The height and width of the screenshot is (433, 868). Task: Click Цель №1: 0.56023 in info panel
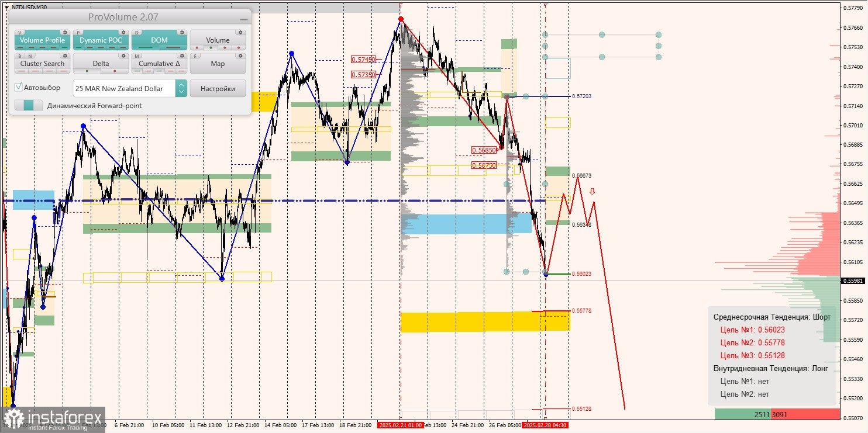point(752,330)
